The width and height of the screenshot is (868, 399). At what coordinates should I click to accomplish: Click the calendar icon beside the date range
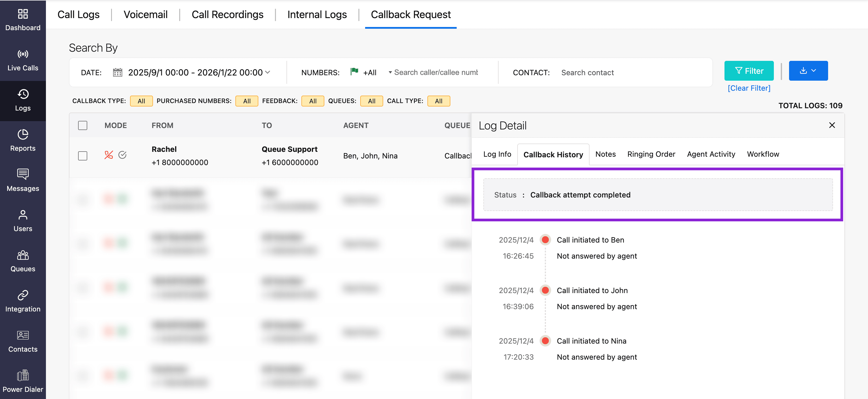(x=117, y=72)
